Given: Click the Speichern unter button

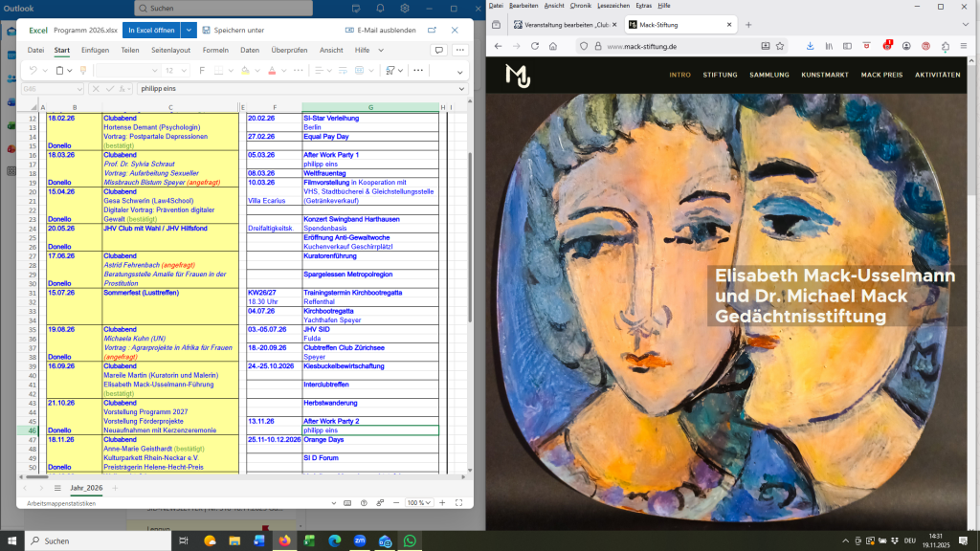Looking at the screenshot, I should (234, 30).
